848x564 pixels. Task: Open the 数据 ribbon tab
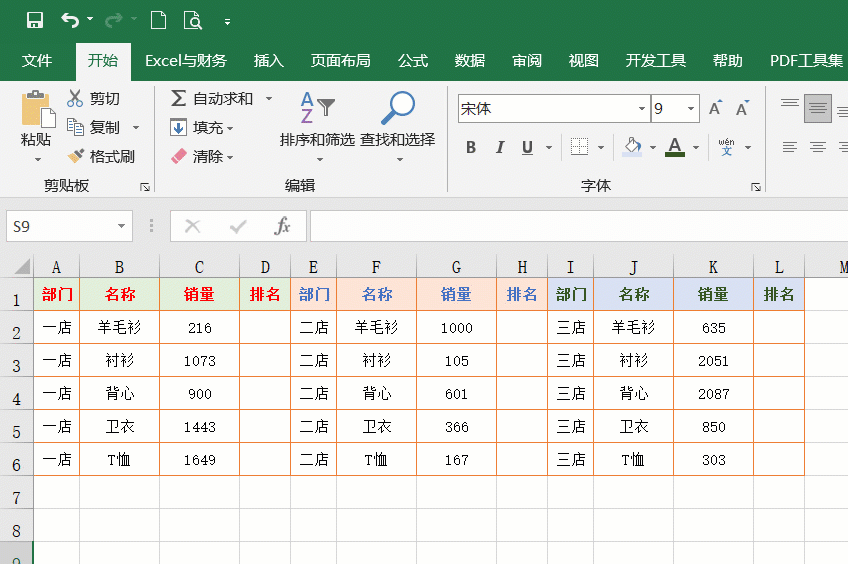tap(470, 61)
